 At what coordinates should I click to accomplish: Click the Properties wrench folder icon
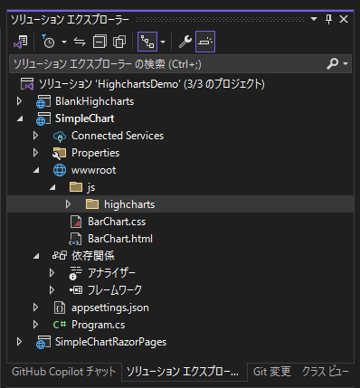[59, 153]
